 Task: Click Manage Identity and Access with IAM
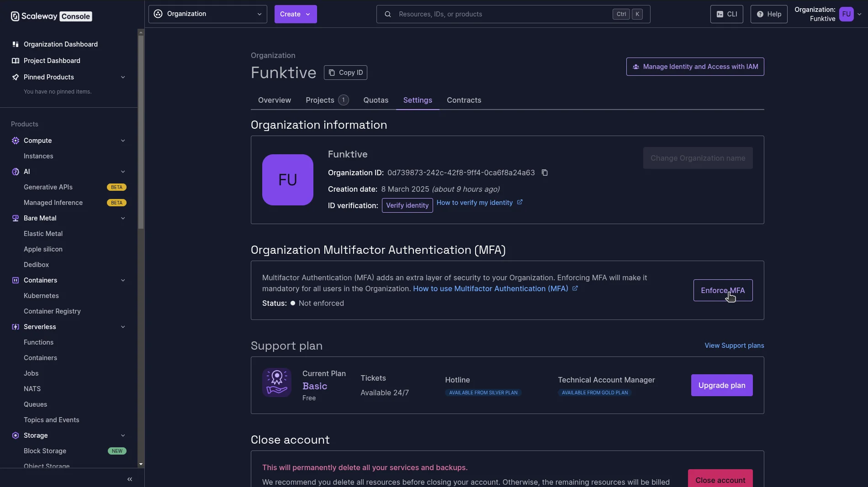[695, 67]
